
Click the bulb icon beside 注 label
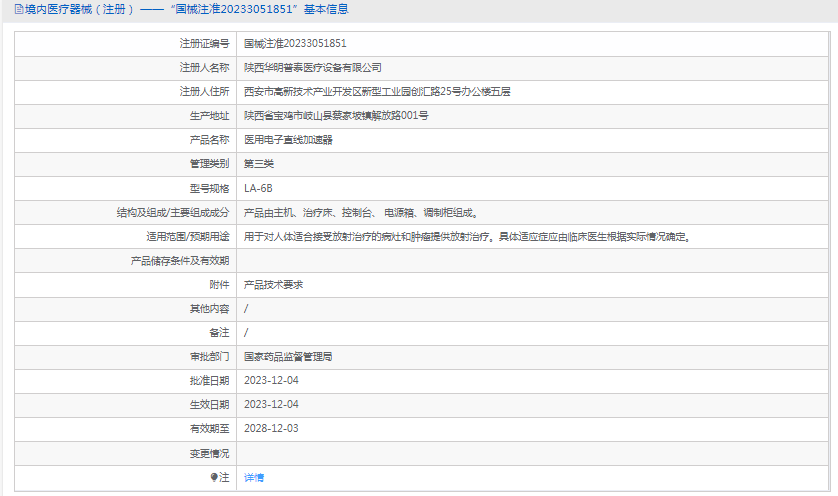tap(214, 477)
